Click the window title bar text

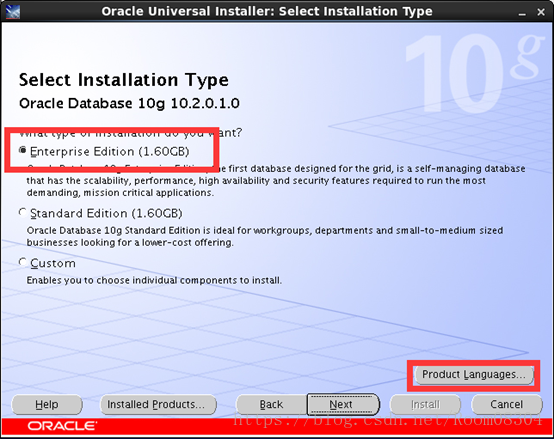coord(267,11)
